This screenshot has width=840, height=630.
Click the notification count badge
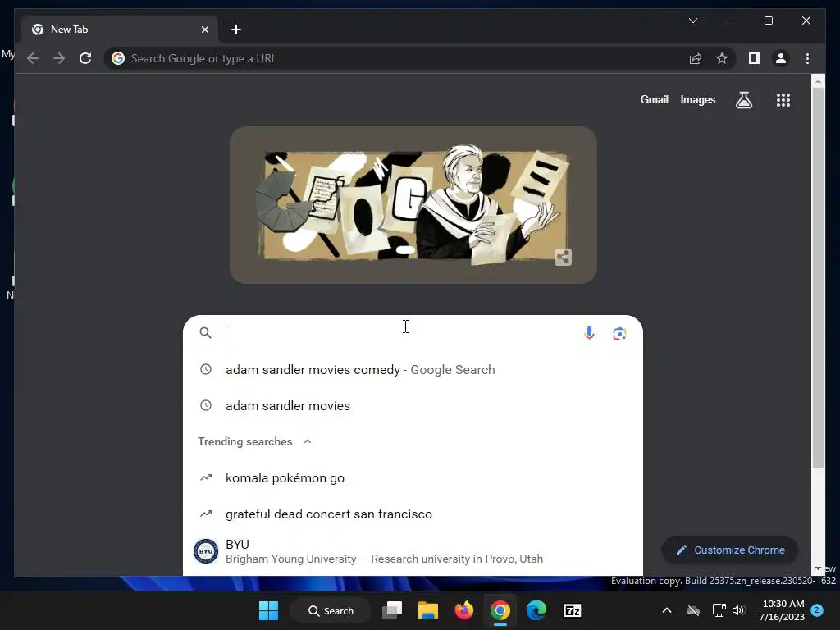[817, 610]
